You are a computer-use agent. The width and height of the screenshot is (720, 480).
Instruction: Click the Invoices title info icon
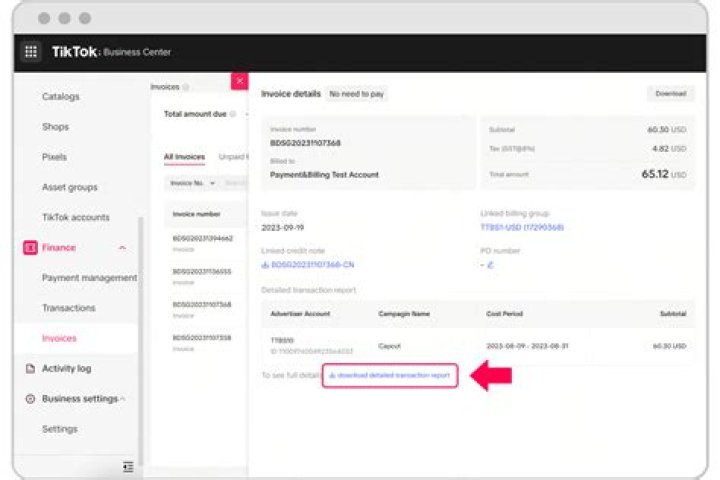coord(186,87)
